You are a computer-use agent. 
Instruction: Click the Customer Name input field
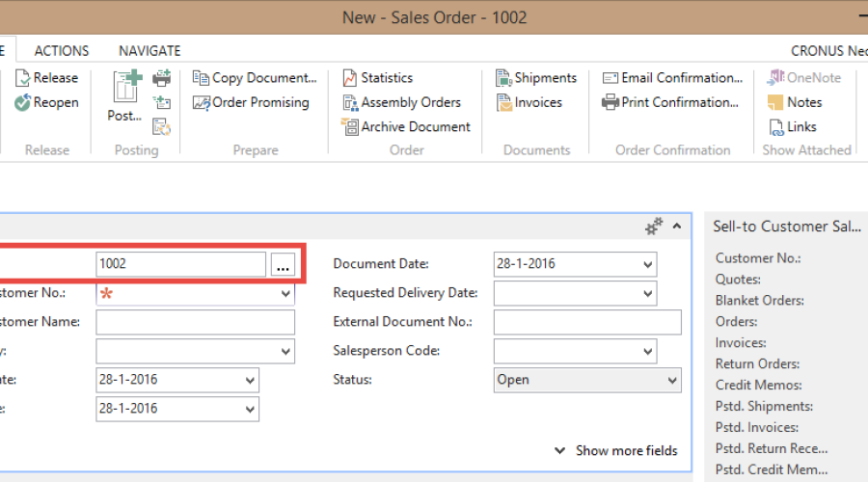pos(196,322)
